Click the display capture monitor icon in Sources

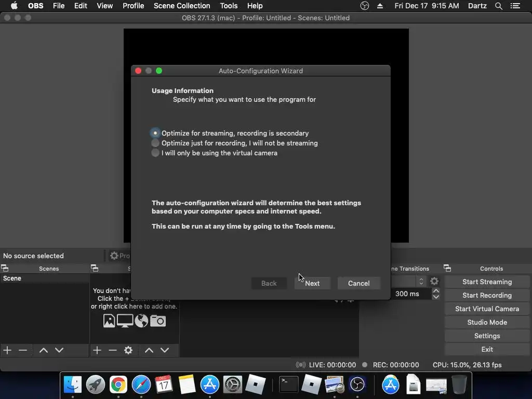tap(125, 321)
